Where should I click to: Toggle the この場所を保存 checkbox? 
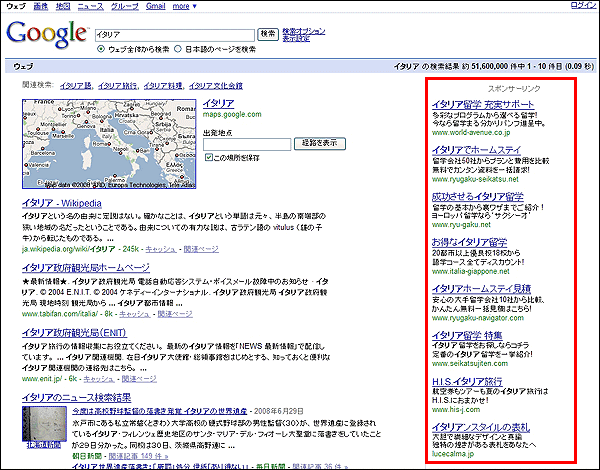point(208,158)
